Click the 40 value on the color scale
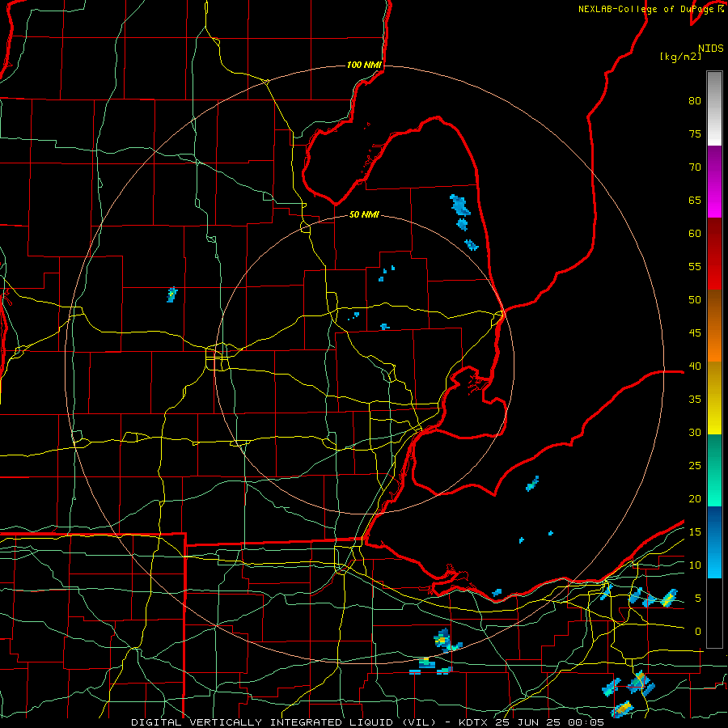The height and width of the screenshot is (728, 728). (695, 366)
